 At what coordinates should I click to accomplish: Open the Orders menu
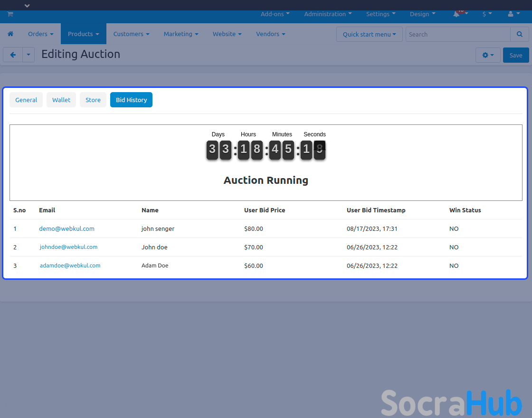(41, 34)
